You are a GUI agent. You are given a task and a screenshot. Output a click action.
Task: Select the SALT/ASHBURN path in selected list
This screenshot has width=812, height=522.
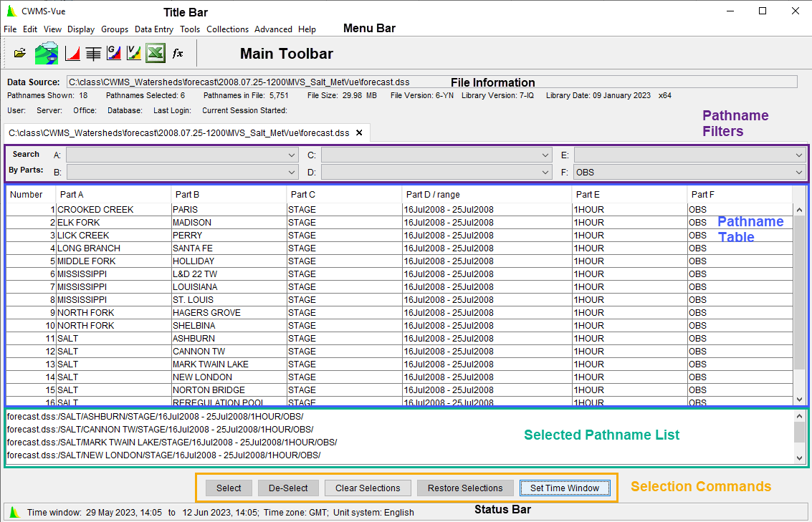click(156, 417)
